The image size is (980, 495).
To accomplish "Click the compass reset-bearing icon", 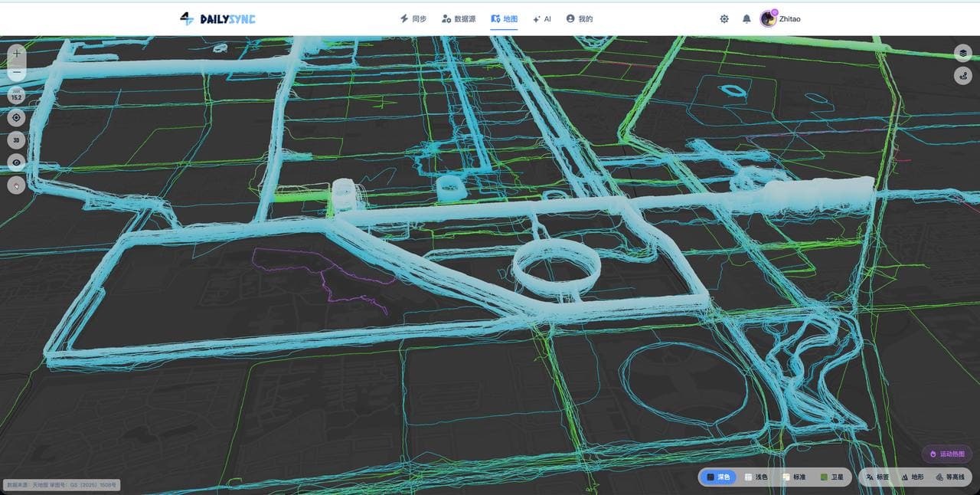I will 17,185.
